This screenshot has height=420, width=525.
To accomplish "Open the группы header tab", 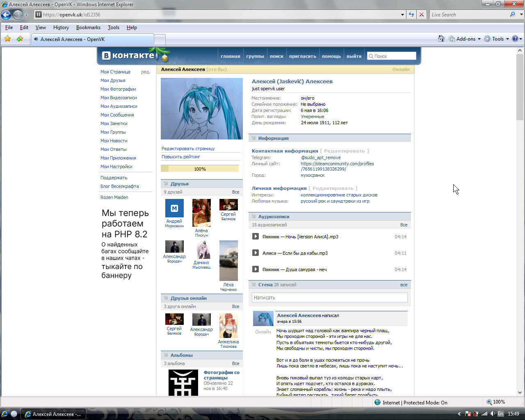I will pos(255,56).
